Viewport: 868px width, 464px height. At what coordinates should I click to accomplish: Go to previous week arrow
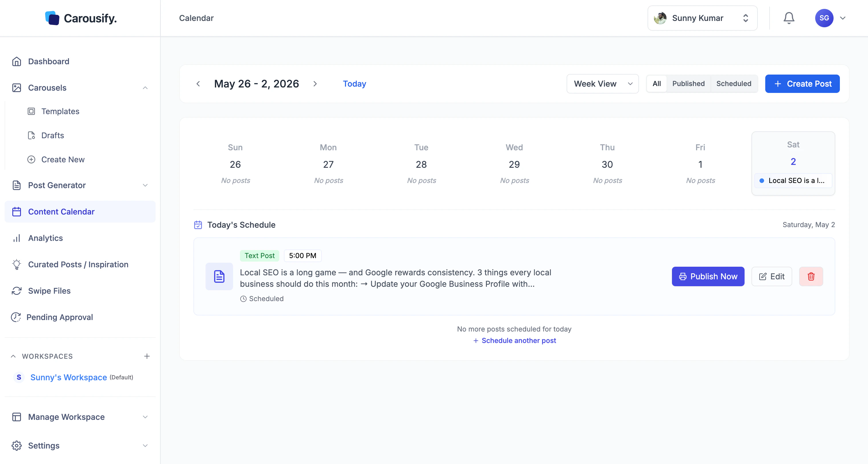coord(198,83)
